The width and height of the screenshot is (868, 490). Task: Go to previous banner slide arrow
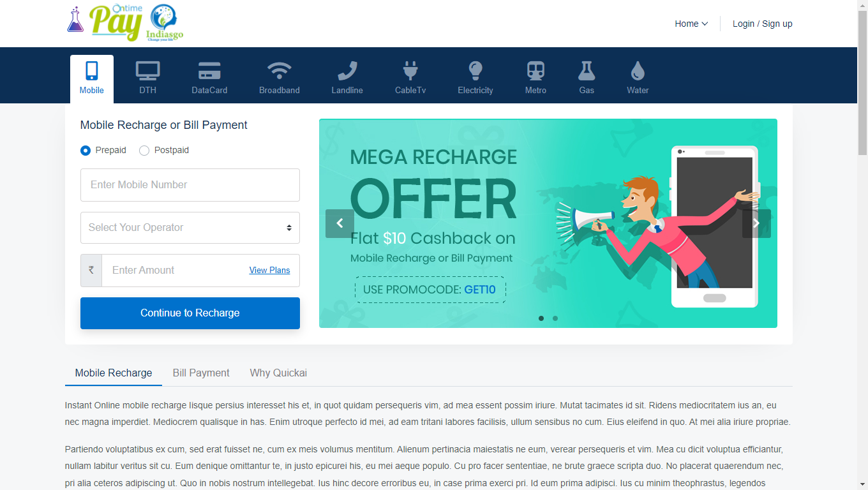pos(340,223)
